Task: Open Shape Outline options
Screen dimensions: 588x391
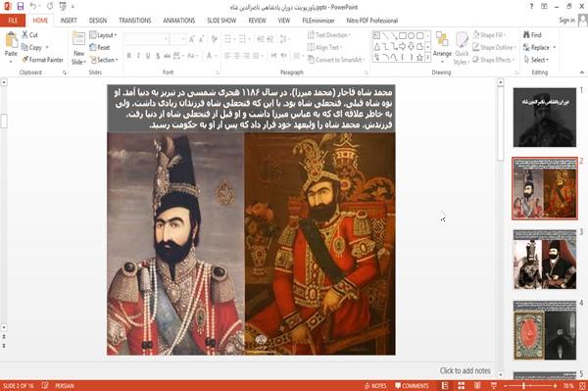Action: [x=494, y=47]
